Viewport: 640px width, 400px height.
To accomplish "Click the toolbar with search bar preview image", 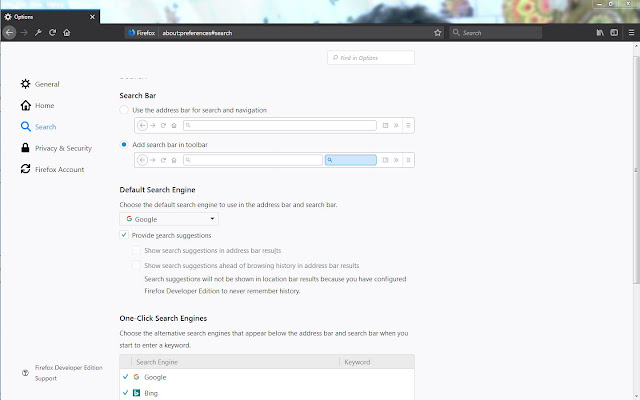I will tap(274, 160).
